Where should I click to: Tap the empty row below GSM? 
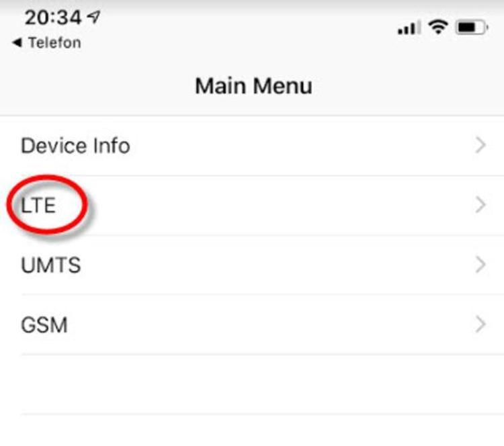(x=252, y=384)
